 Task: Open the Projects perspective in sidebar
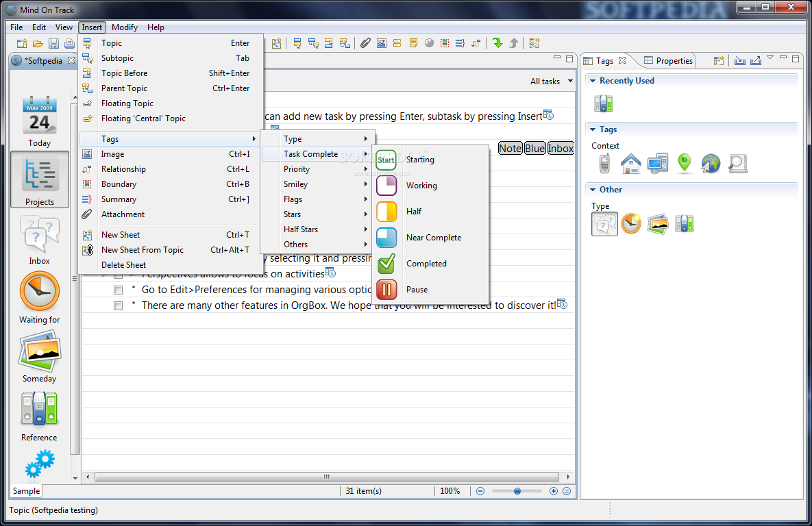point(40,179)
